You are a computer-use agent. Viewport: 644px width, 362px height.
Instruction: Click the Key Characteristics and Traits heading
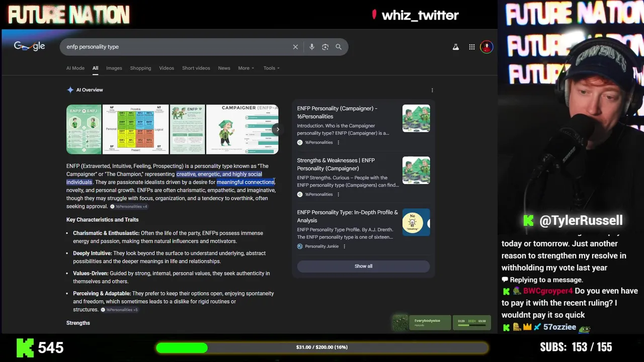click(x=102, y=220)
